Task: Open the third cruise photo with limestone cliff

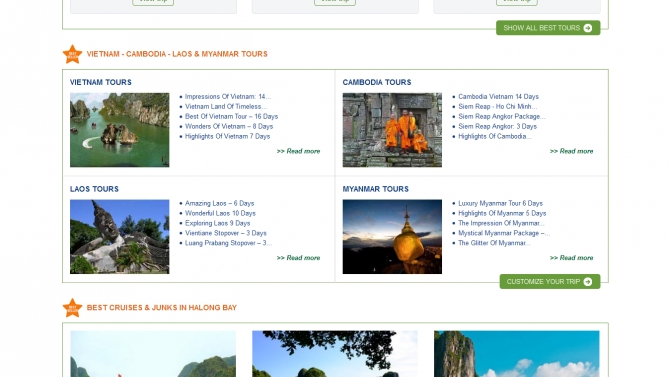Action: 517,354
